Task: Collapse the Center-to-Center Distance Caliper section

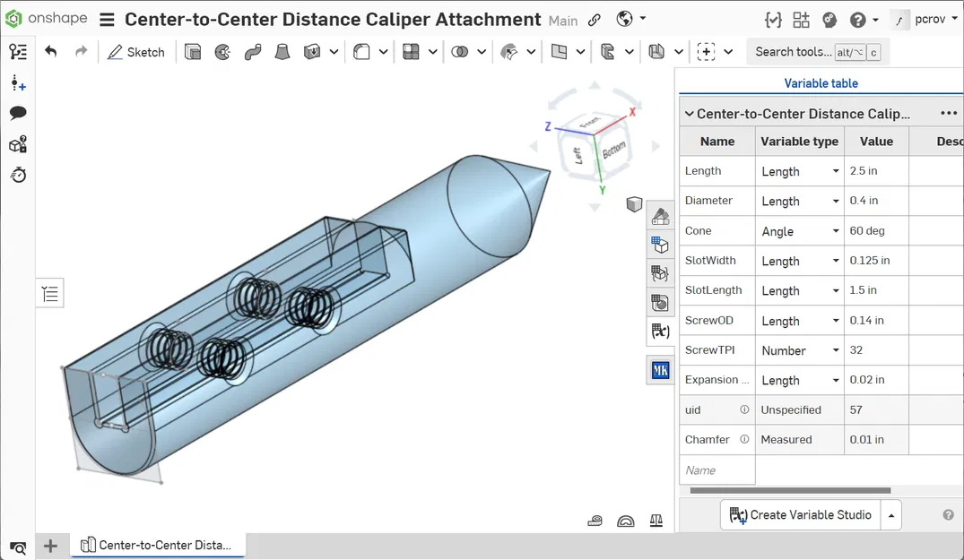Action: 689,113
